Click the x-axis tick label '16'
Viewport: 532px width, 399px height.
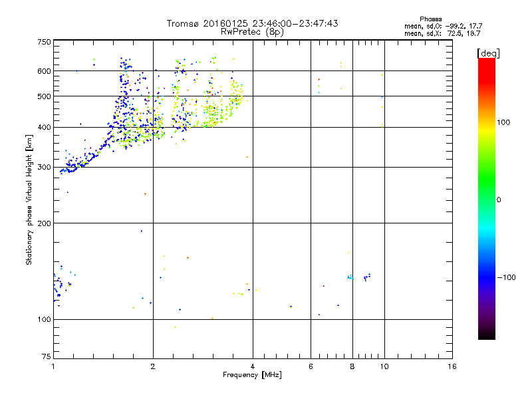[452, 366]
